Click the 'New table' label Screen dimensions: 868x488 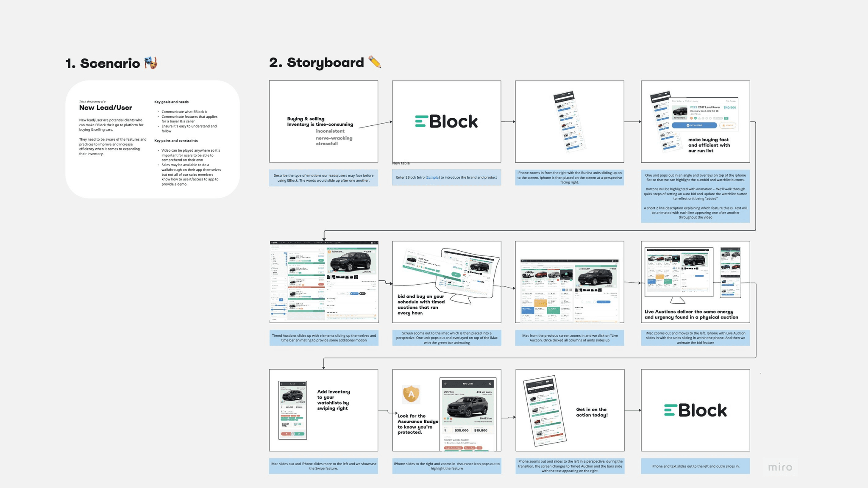pos(401,163)
